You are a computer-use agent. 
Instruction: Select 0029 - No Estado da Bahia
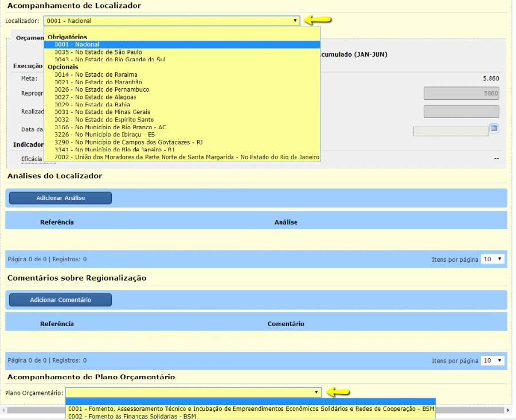182,105
